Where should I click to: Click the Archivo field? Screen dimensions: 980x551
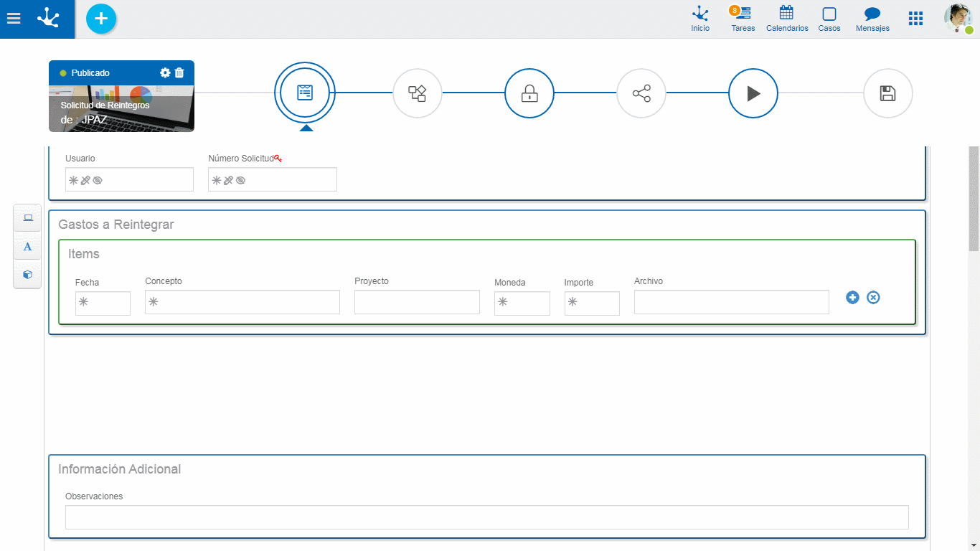point(732,302)
